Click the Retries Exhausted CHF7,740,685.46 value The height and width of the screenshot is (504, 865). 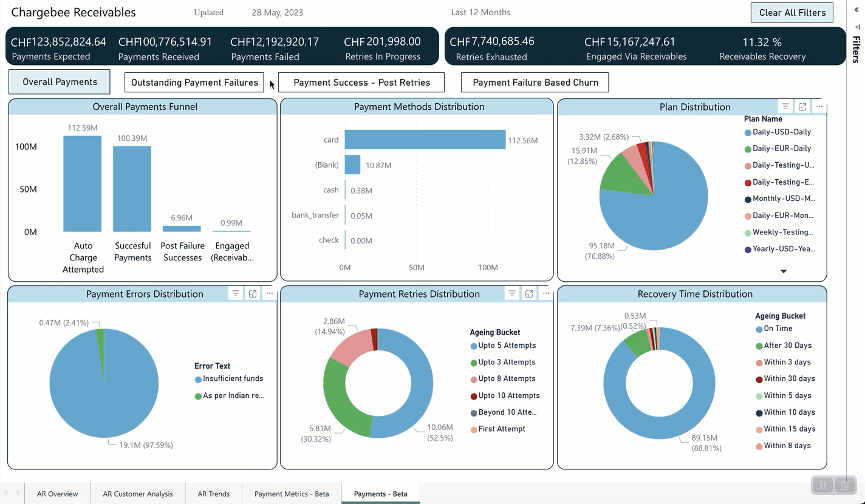click(491, 42)
